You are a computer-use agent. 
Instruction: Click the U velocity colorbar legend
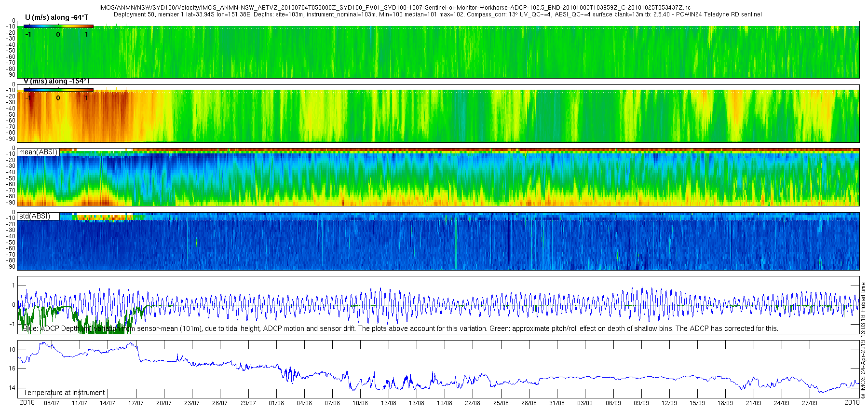point(59,26)
